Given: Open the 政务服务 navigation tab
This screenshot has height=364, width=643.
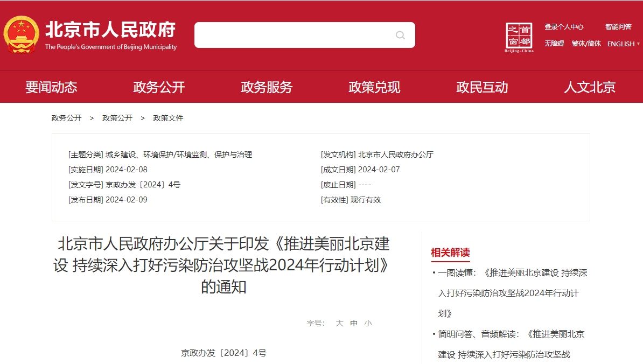Looking at the screenshot, I should point(267,87).
